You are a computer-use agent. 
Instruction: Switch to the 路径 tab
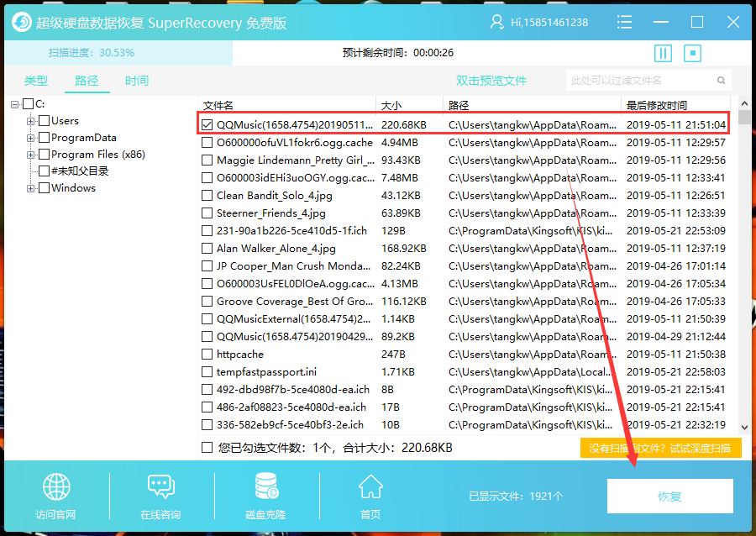[87, 81]
